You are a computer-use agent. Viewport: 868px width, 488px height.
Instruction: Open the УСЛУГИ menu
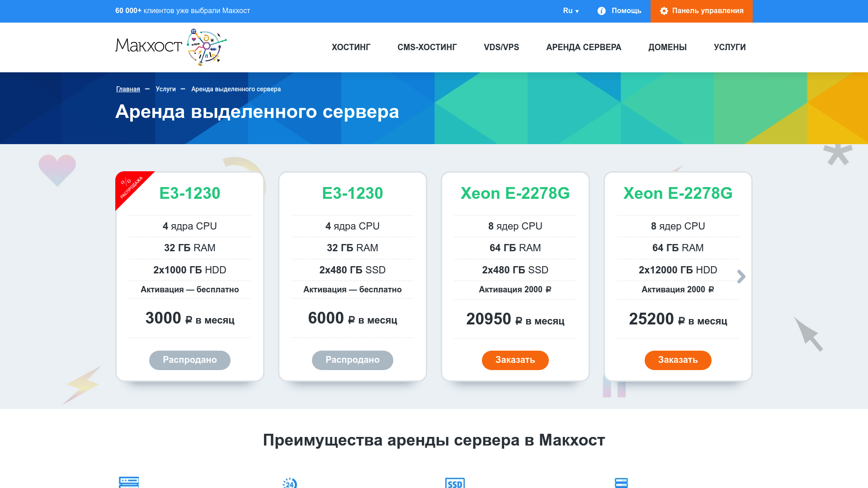coord(730,47)
